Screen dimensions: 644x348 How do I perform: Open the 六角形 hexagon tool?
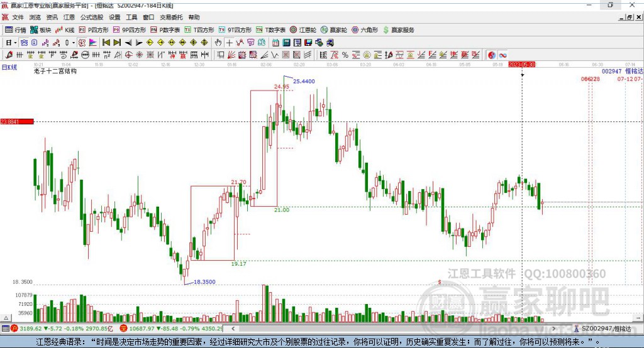pyautogui.click(x=365, y=30)
